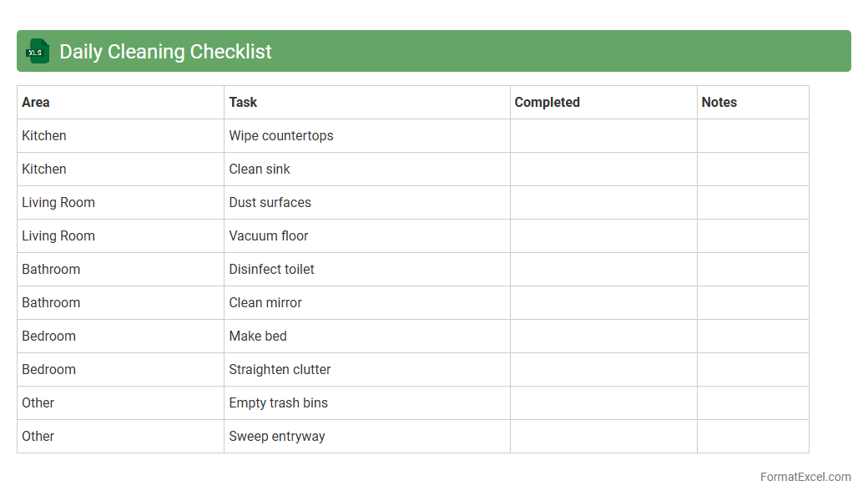Click Completed cell for Vacuum floor
This screenshot has height=501, width=868.
tap(603, 235)
